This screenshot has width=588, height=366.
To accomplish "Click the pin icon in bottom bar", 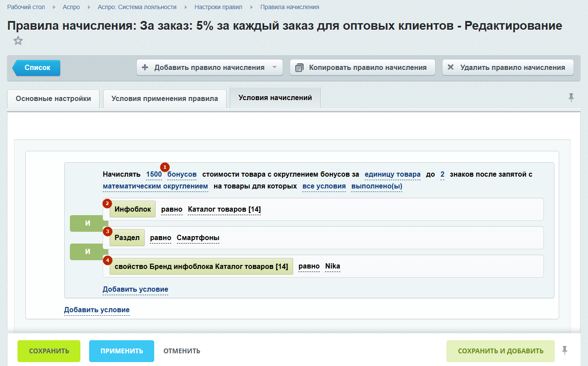I will pos(565,350).
